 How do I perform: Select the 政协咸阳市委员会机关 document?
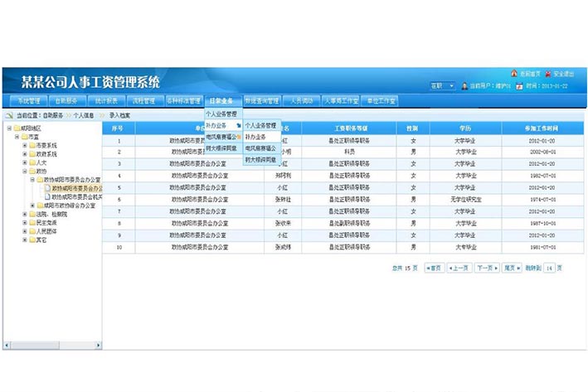tap(74, 196)
